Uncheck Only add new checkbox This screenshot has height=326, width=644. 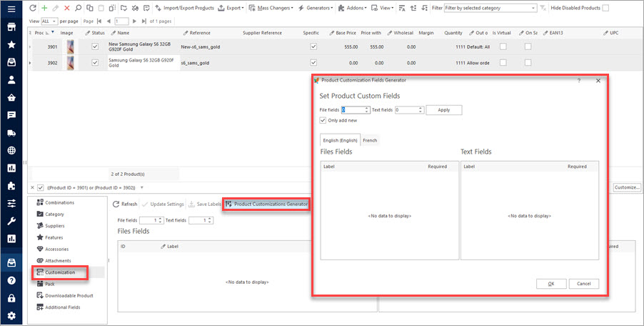click(323, 120)
